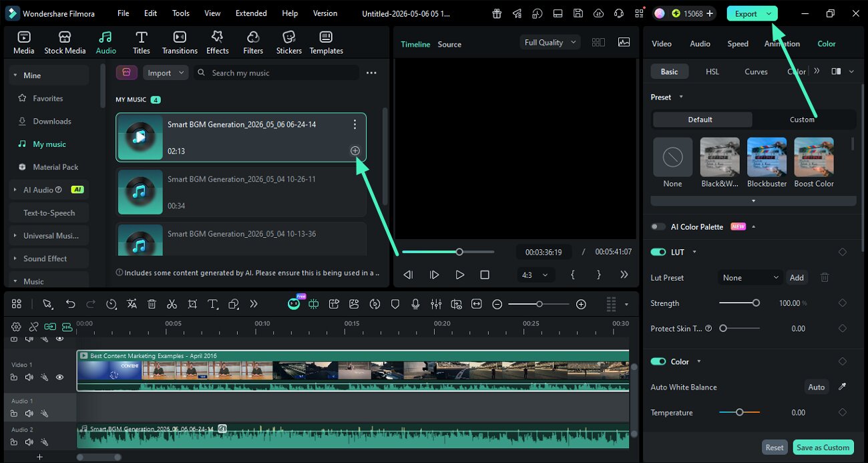Open the Stickers panel
This screenshot has width=868, height=463.
[288, 43]
